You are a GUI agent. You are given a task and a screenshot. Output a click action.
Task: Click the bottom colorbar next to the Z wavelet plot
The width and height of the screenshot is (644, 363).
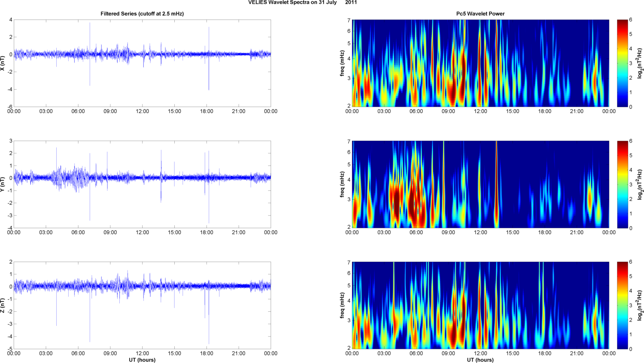tap(622, 305)
